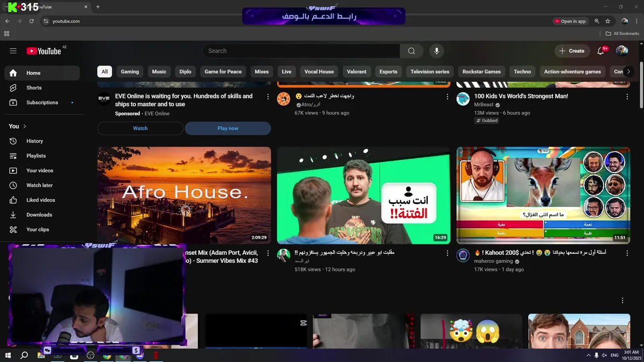Viewport: 644px width, 362px height.
Task: Open All Bookmarks folder
Action: point(622,34)
